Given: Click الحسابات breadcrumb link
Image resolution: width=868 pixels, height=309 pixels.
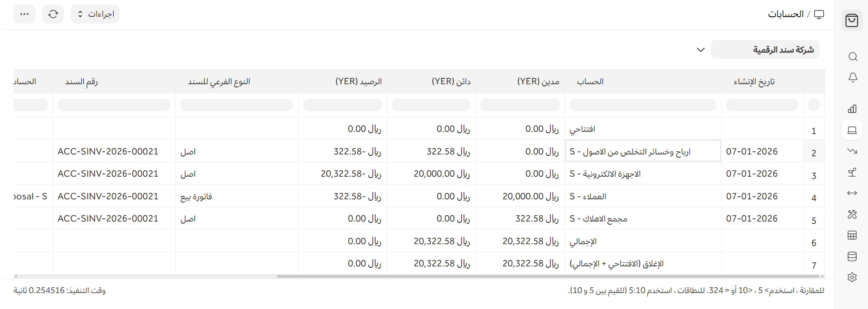Looking at the screenshot, I should click(786, 14).
